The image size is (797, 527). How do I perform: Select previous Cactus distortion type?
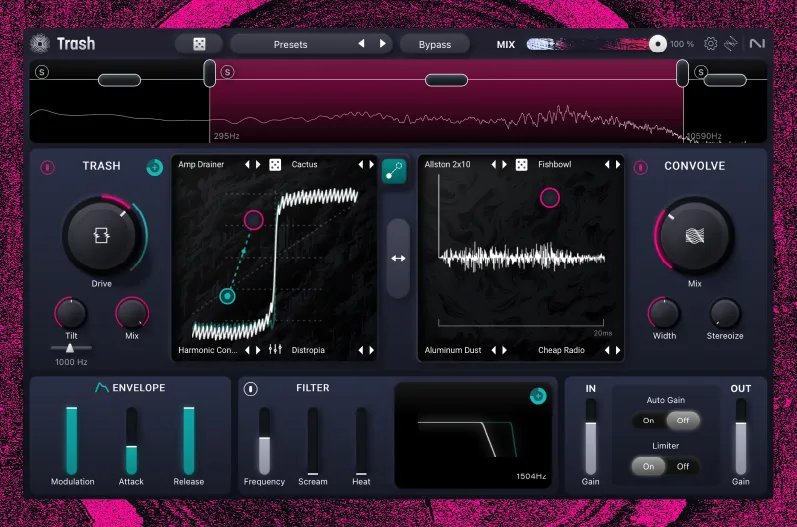[360, 165]
